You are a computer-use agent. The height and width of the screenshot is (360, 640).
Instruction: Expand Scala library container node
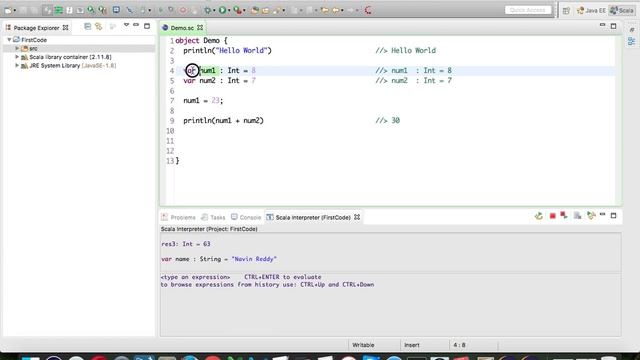point(17,57)
